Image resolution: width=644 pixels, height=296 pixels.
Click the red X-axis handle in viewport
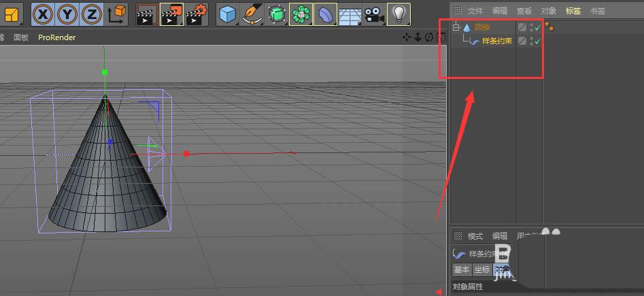coord(186,154)
